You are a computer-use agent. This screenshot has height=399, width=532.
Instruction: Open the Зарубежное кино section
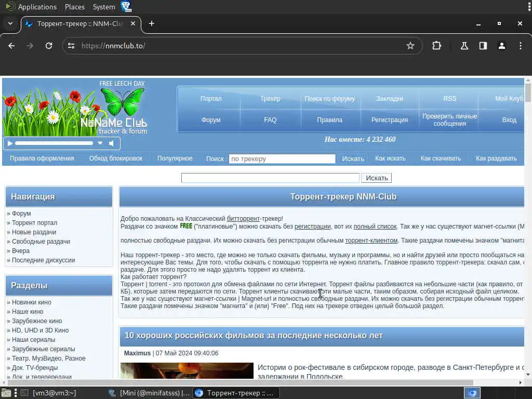[x=37, y=321]
